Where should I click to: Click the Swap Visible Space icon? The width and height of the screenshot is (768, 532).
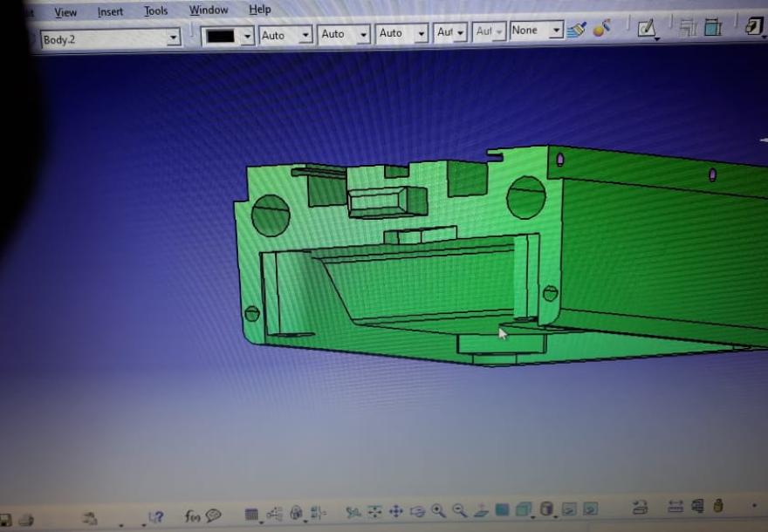click(x=590, y=508)
